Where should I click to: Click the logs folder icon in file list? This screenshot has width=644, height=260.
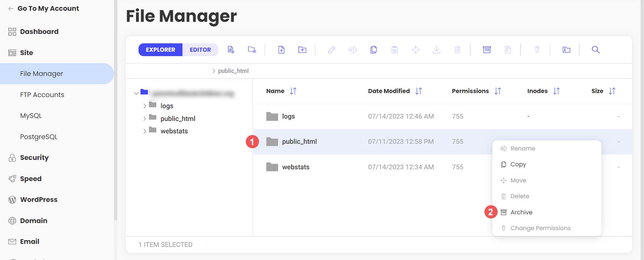click(x=272, y=116)
